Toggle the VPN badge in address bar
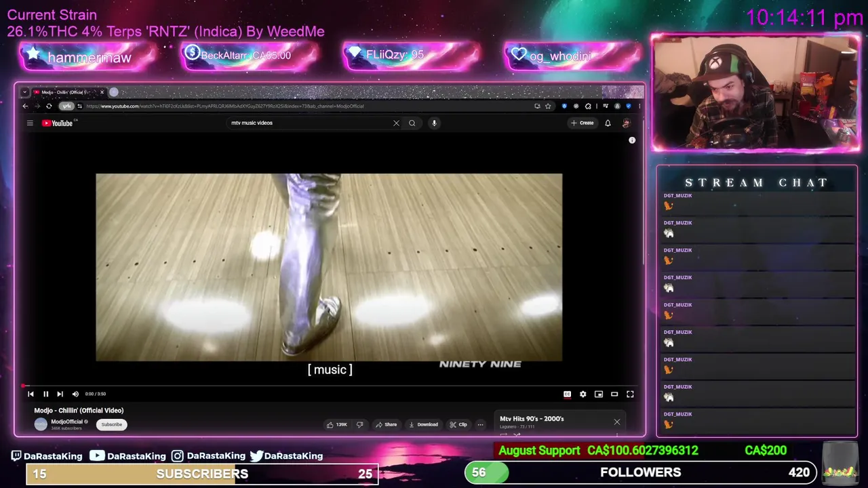 pyautogui.click(x=66, y=106)
